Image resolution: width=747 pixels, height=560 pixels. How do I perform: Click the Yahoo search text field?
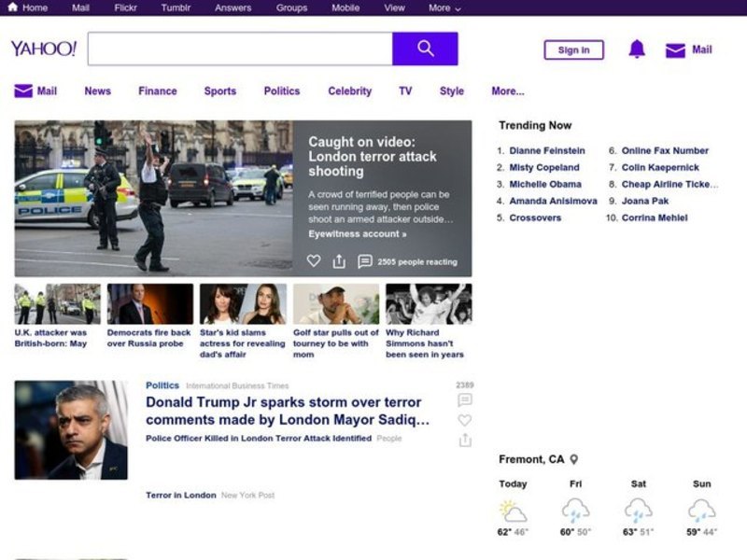240,49
